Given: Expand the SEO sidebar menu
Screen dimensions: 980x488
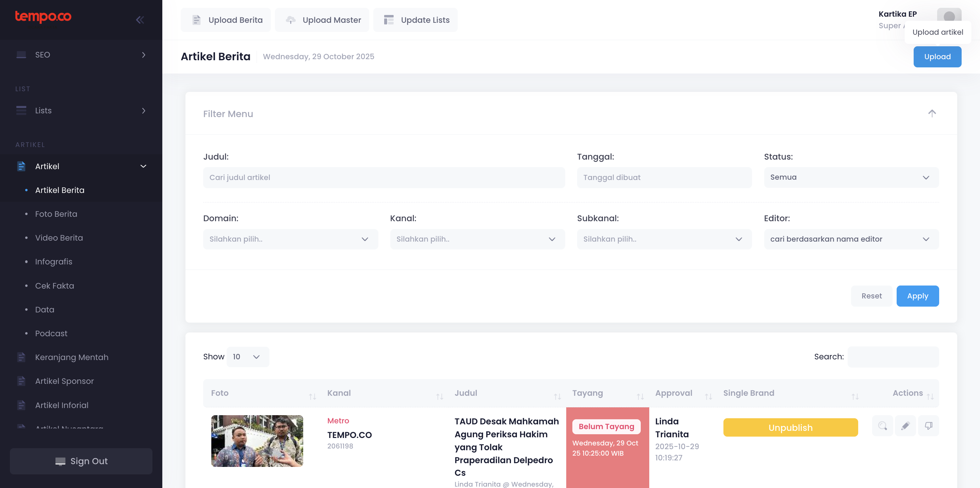Looking at the screenshot, I should pyautogui.click(x=81, y=55).
